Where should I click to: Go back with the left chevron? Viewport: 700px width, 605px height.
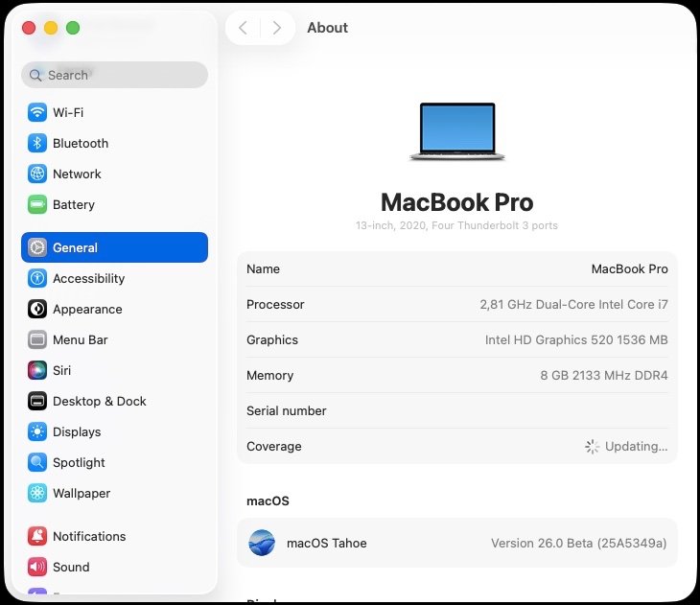pos(243,28)
